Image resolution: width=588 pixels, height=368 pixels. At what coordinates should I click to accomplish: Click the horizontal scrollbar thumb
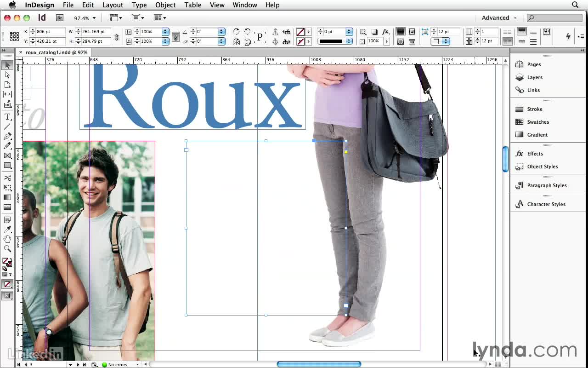(319, 364)
